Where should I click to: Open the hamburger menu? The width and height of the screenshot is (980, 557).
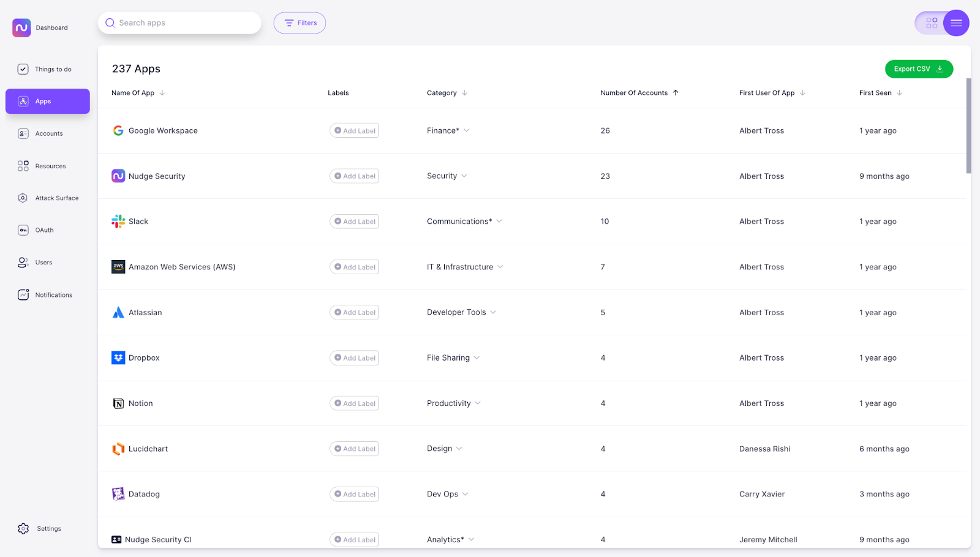956,23
